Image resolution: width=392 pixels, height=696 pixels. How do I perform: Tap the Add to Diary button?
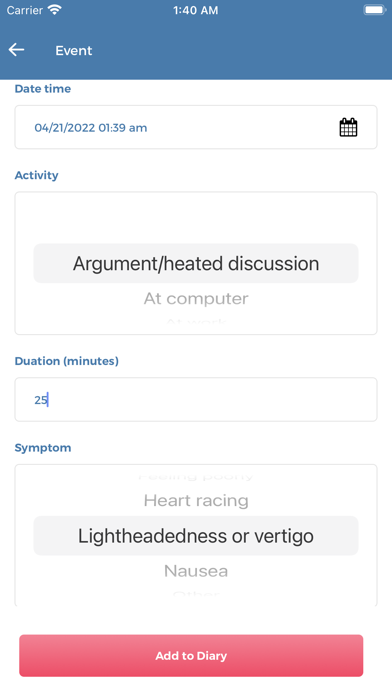(x=191, y=656)
